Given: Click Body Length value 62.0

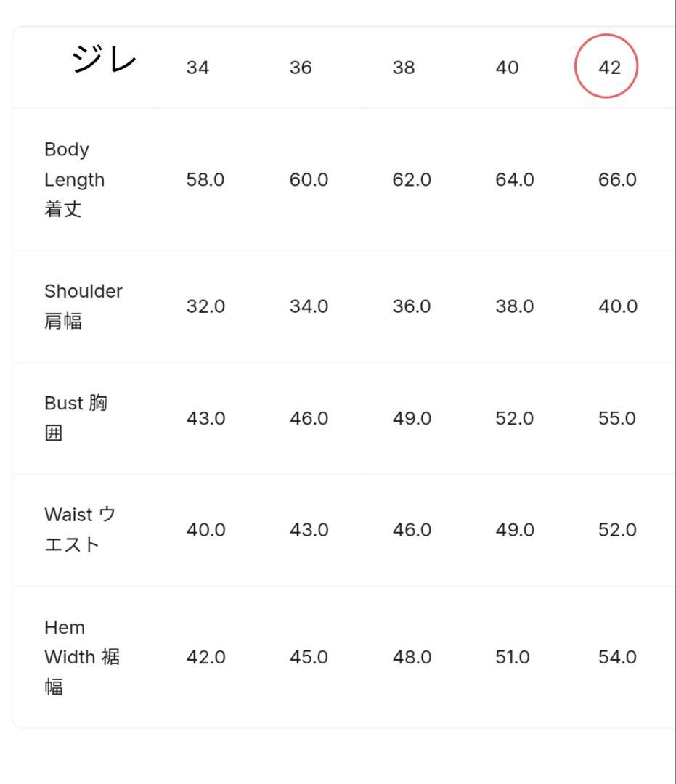Looking at the screenshot, I should [x=412, y=179].
